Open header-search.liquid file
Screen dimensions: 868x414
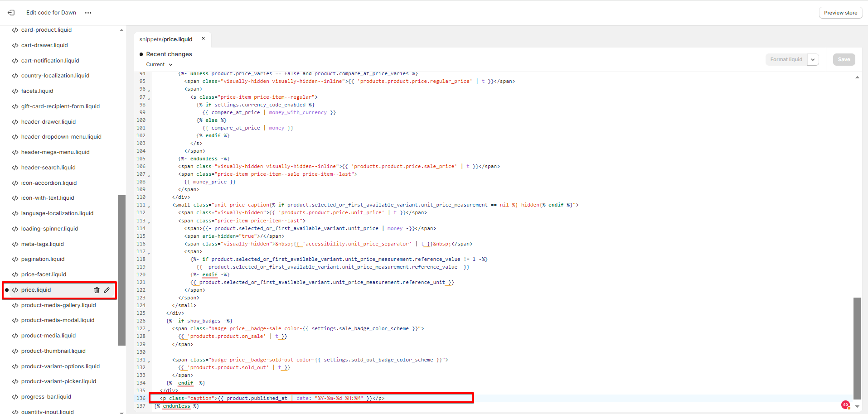click(x=48, y=168)
